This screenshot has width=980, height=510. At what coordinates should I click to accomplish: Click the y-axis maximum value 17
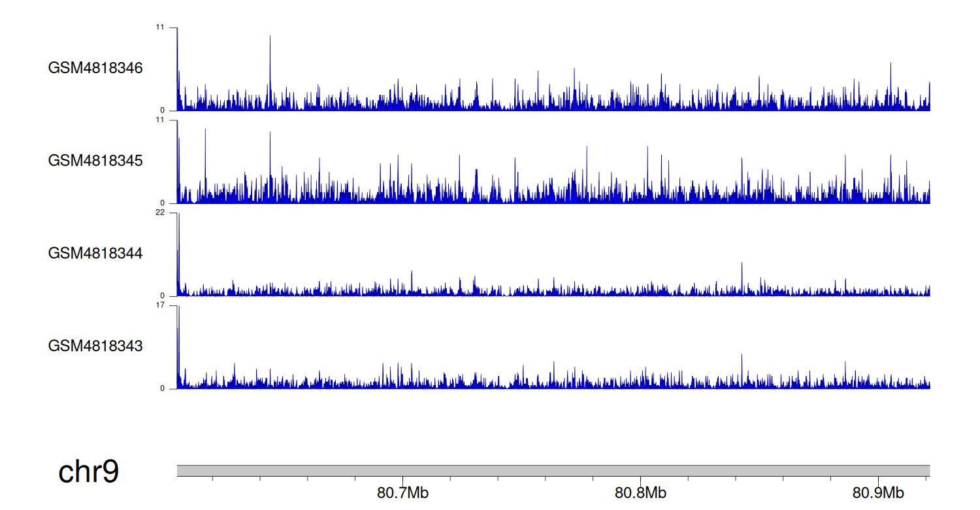159,305
